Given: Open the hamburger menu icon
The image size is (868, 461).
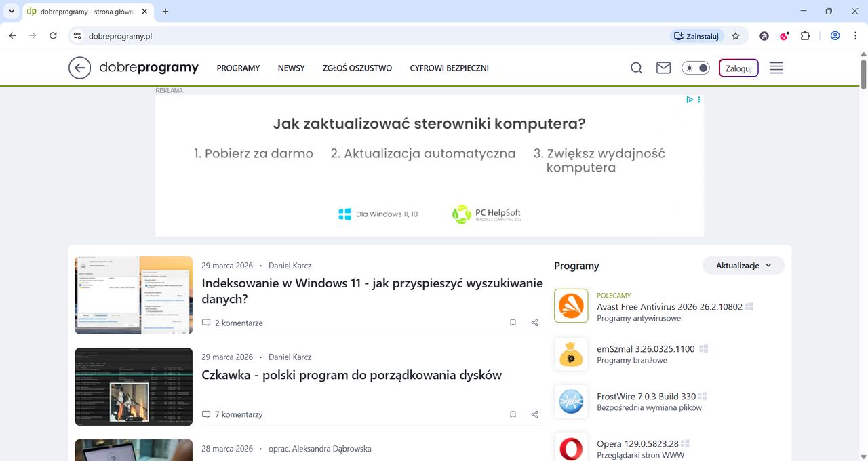Looking at the screenshot, I should click(x=776, y=68).
